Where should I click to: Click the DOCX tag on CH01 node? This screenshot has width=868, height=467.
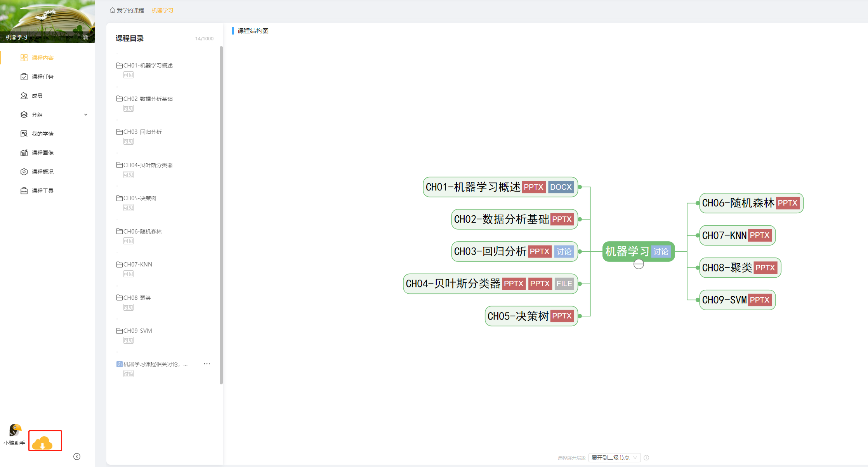tap(561, 187)
